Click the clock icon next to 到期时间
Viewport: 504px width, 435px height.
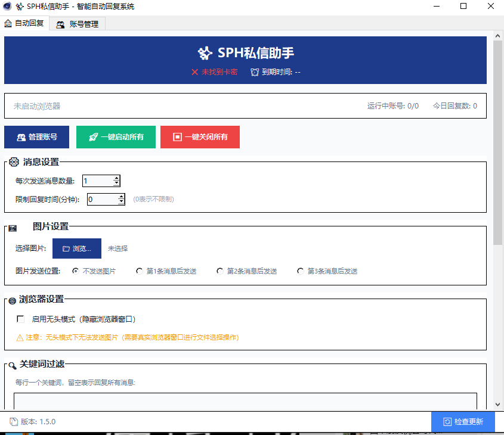(255, 72)
